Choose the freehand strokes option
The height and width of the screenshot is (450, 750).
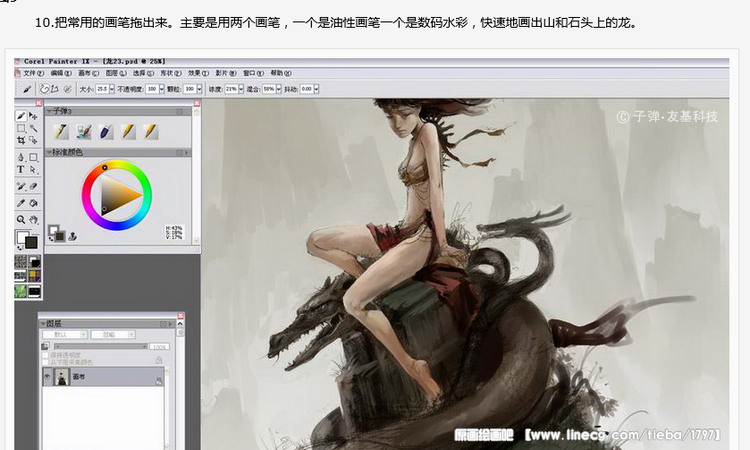tap(44, 89)
